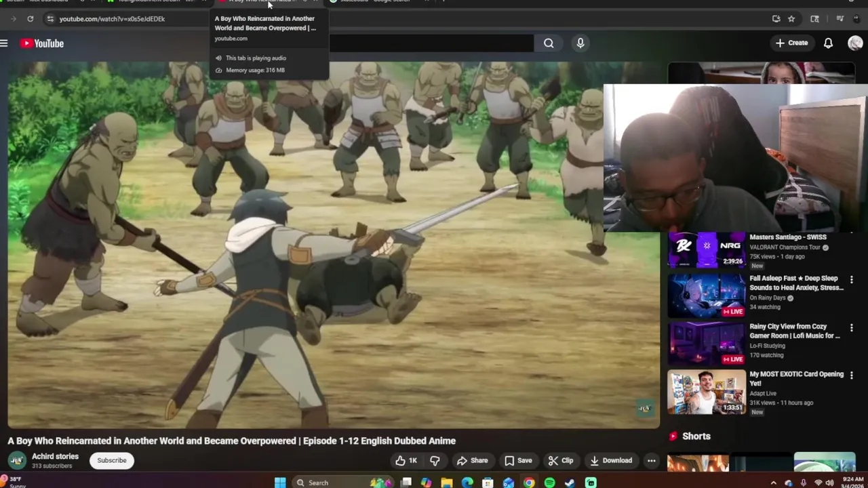
Task: Subscribe to Achird stories
Action: (x=112, y=461)
